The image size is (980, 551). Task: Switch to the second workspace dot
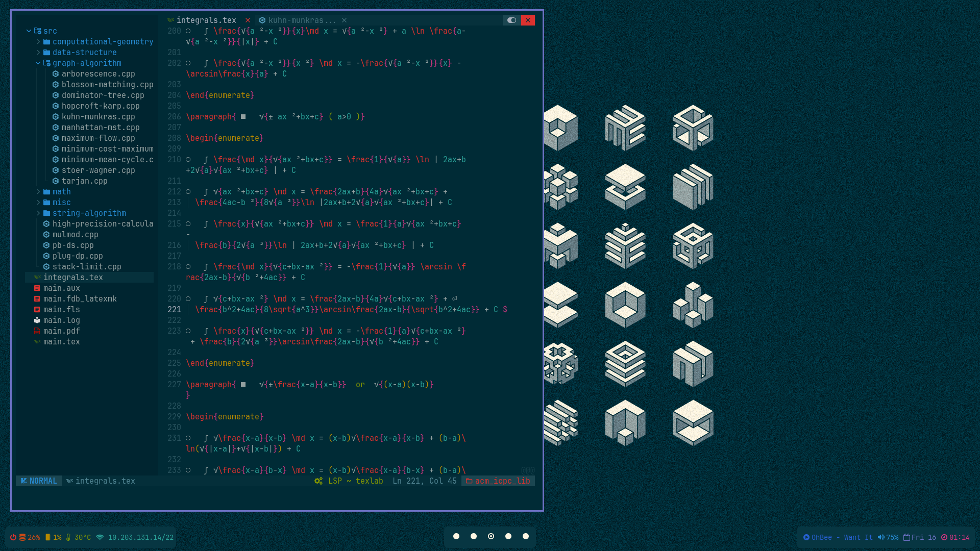click(474, 536)
